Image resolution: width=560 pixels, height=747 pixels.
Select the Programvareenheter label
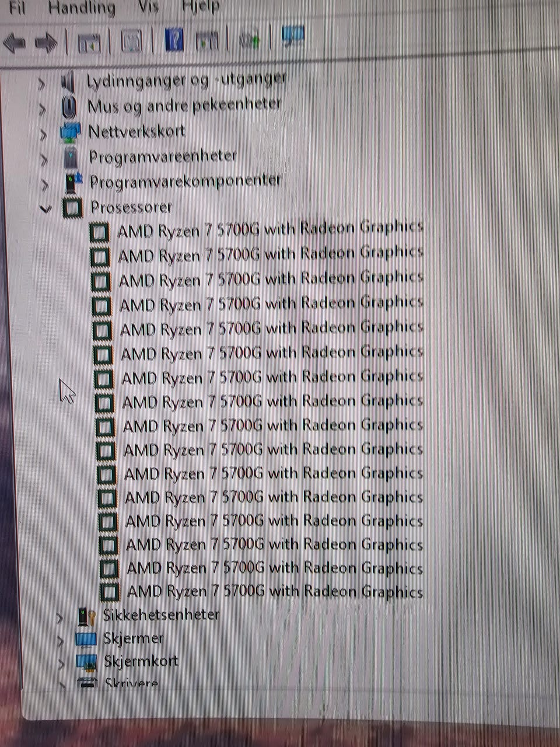click(x=163, y=156)
